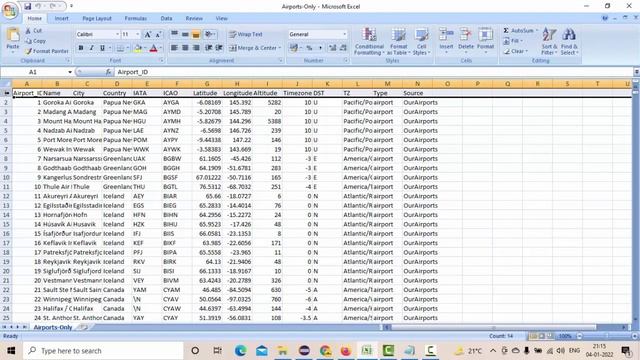Open the Name Box dropdown arrow
This screenshot has height=360, width=640.
click(x=70, y=72)
